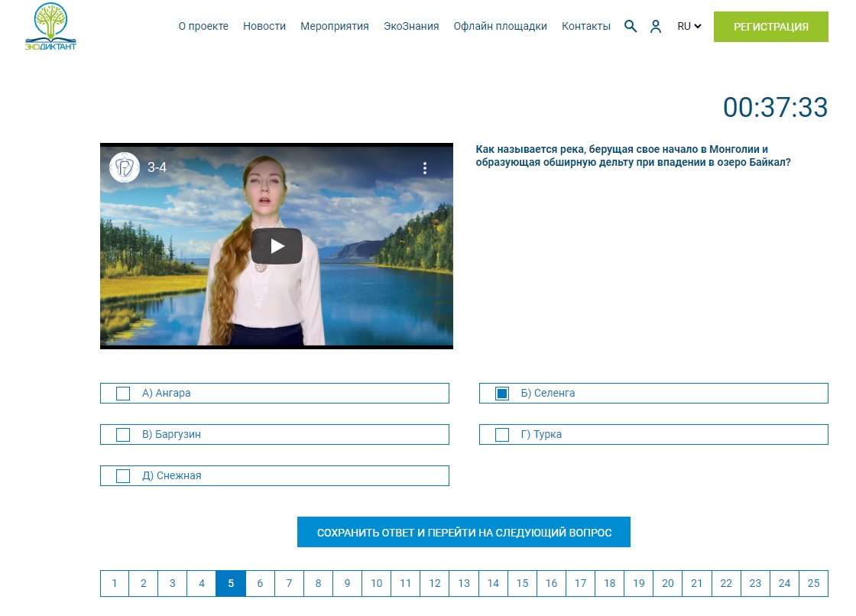Screen dimensions: 856x616
Task: Check the answer А) Ангара
Action: point(123,394)
